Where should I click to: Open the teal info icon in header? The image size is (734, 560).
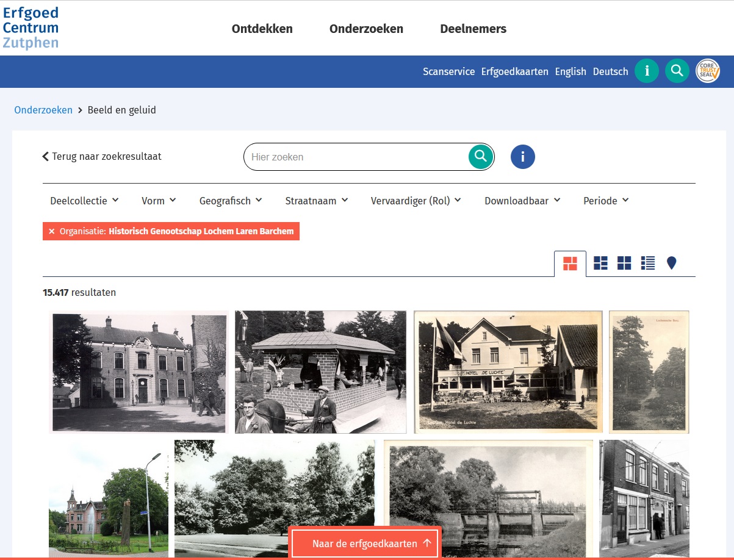[647, 71]
